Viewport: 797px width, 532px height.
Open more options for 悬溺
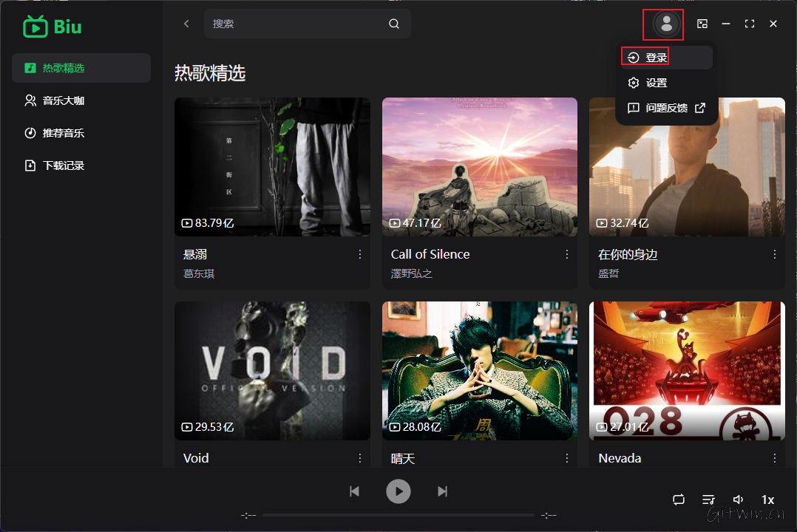click(360, 254)
